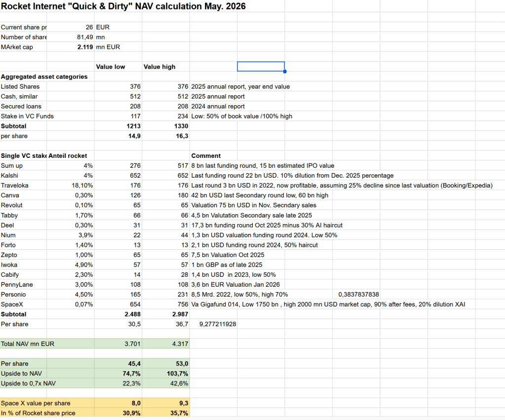Select the VC stakes subtotal 2.488

click(133, 314)
